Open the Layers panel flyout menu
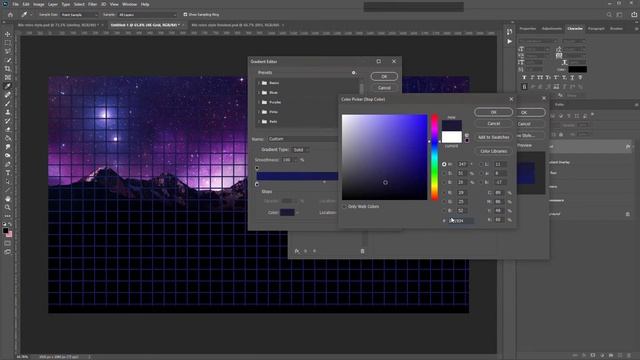This screenshot has width=640, height=360. click(x=636, y=105)
